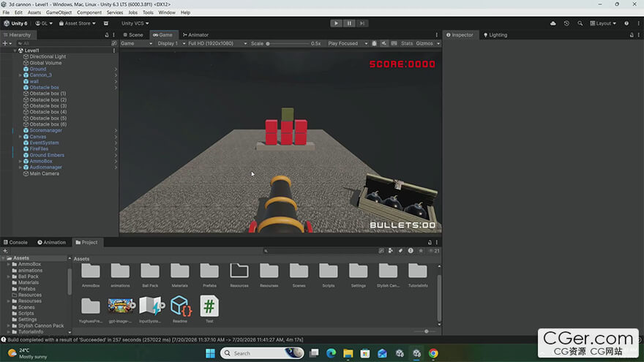Open Undo History clock icon
Screen dimensions: 644x362
[x=566, y=23]
